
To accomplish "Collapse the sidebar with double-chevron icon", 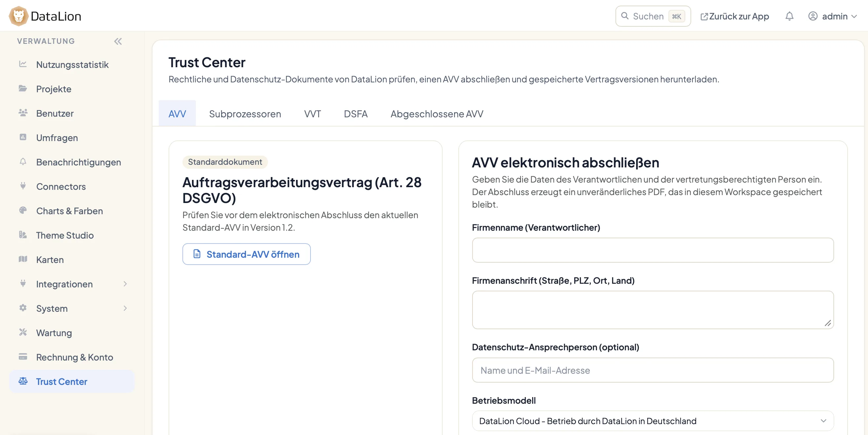I will coord(118,41).
